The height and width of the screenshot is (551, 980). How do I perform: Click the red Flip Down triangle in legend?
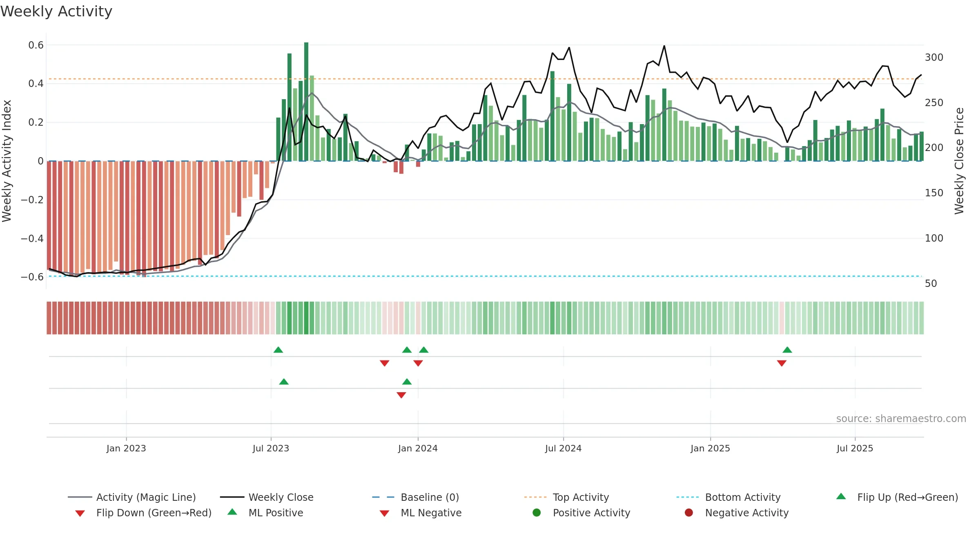point(80,513)
